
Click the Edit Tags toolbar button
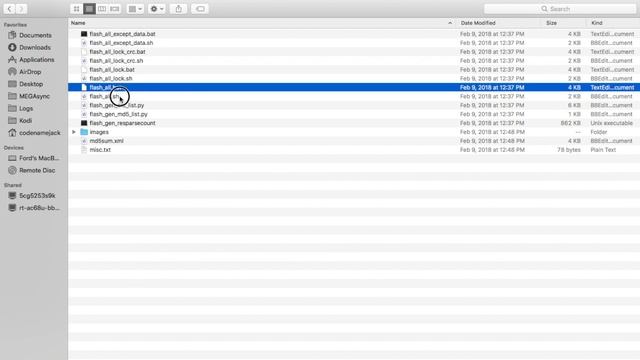(x=200, y=9)
